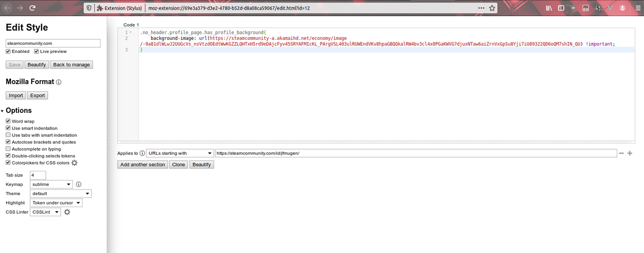Open the Keymap dropdown set to sublime
This screenshot has height=253, width=644.
click(52, 184)
